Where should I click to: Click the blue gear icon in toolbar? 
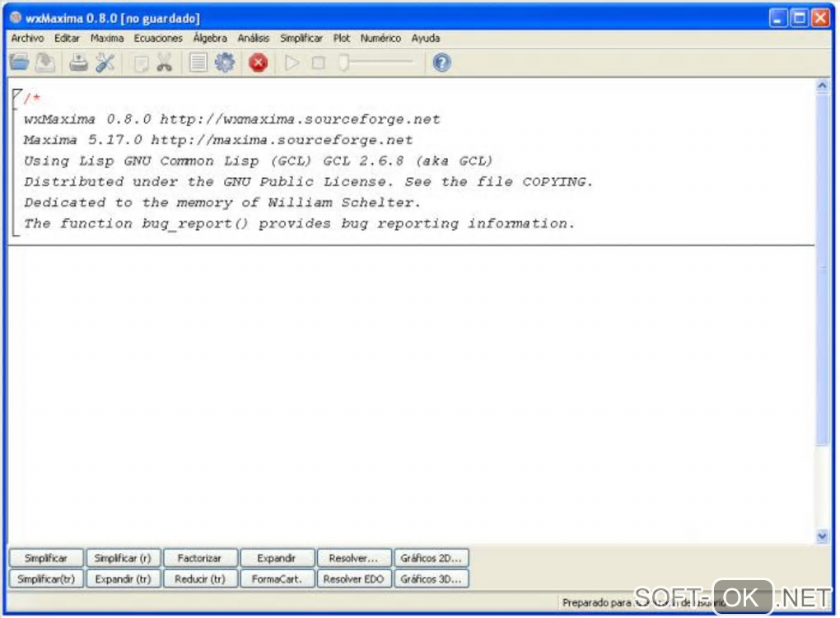225,63
